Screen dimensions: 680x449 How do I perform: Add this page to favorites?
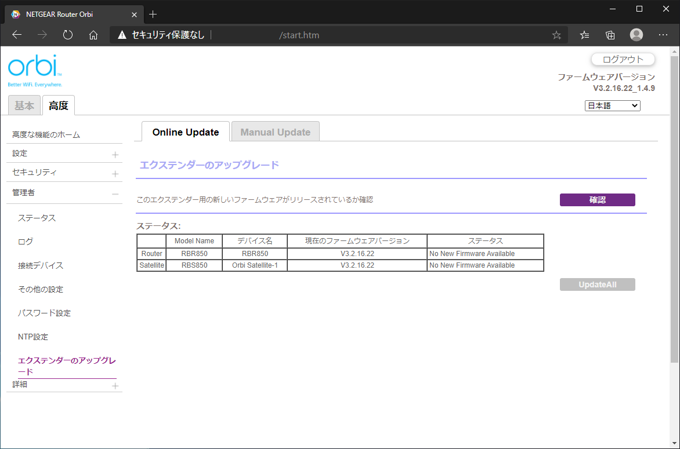click(x=556, y=35)
